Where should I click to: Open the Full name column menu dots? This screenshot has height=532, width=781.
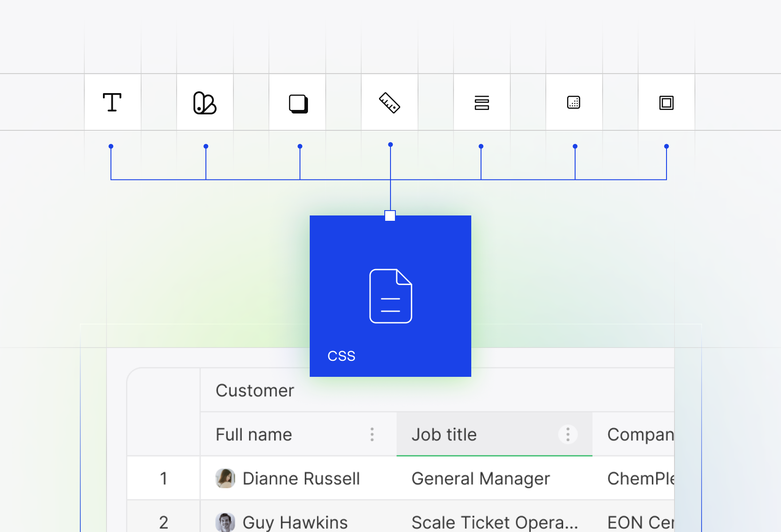click(x=372, y=434)
